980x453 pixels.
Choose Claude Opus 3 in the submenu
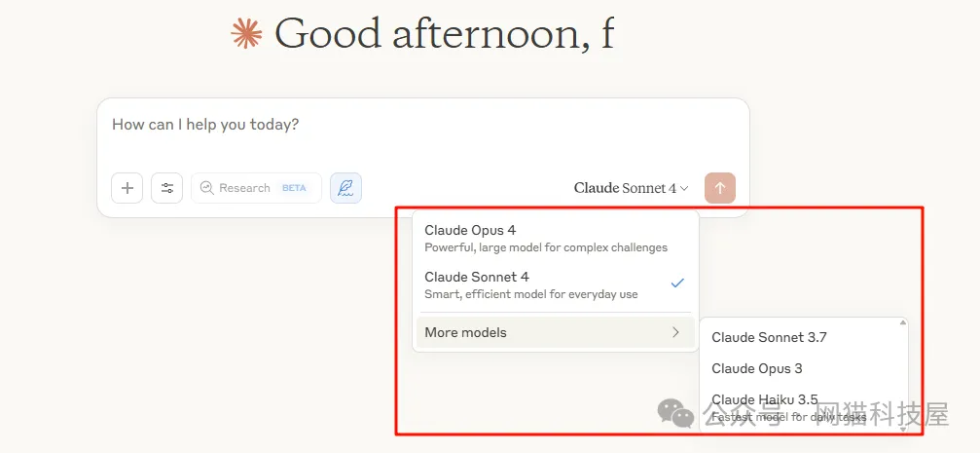(757, 368)
